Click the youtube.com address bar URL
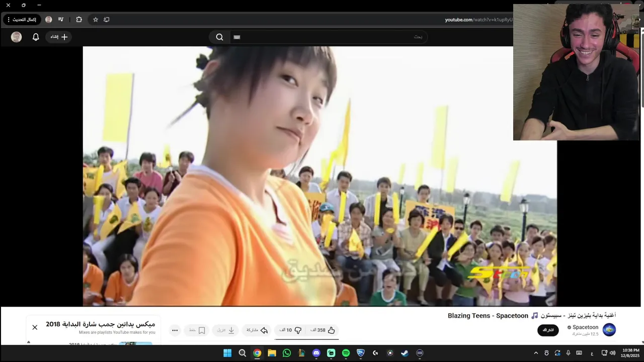Viewport: 644px width, 362px height. click(478, 20)
